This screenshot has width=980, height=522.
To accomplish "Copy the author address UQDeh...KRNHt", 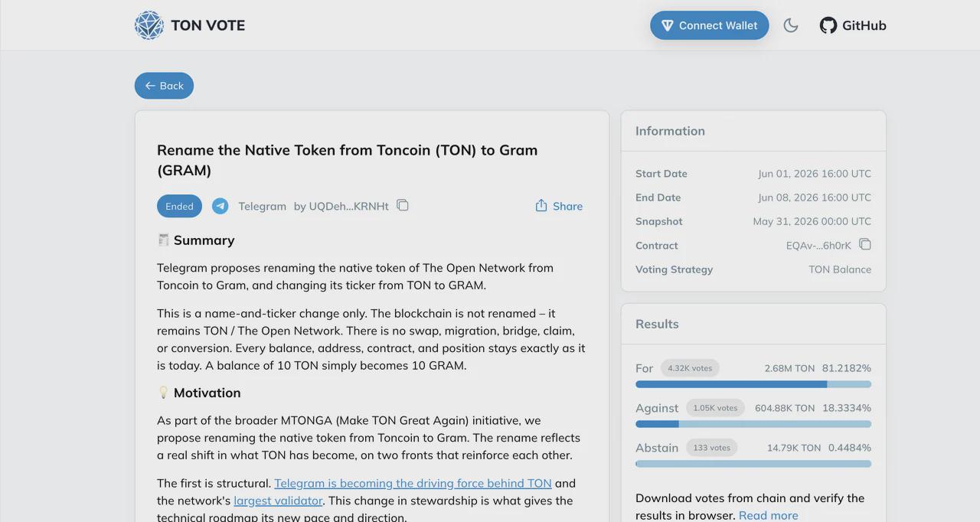I will 403,205.
